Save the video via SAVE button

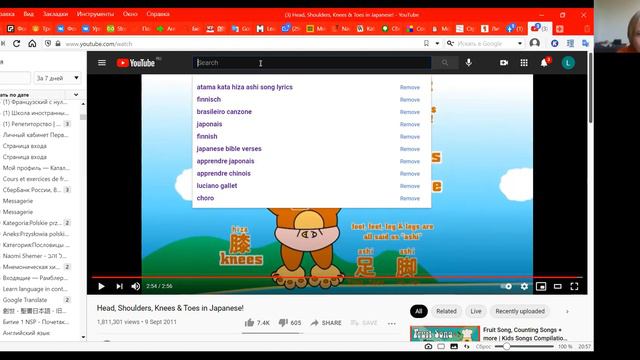click(x=364, y=322)
